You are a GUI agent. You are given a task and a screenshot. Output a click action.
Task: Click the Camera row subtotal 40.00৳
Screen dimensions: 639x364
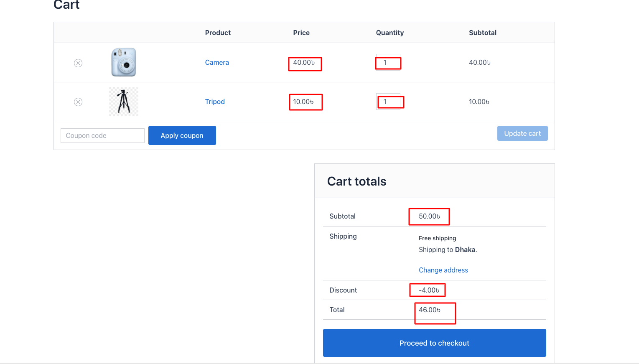(480, 62)
